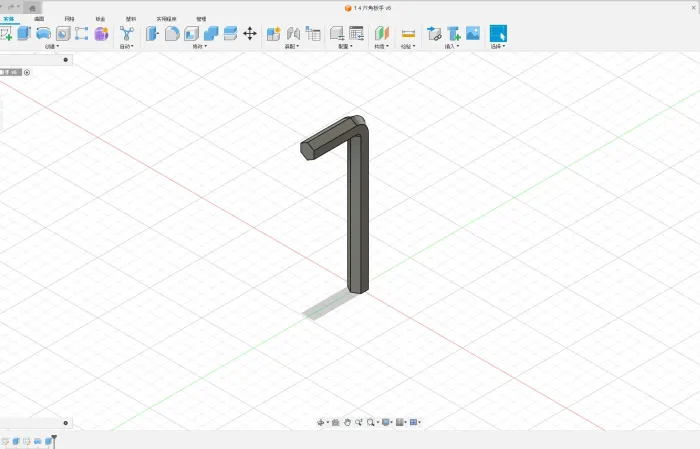Activate the Select tool
Viewport: 700px width, 449px height.
click(x=498, y=33)
